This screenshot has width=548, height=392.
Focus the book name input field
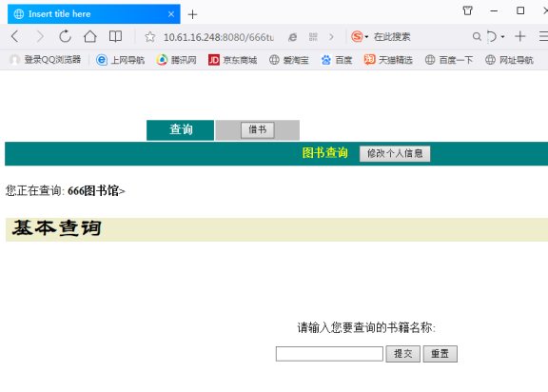(329, 354)
